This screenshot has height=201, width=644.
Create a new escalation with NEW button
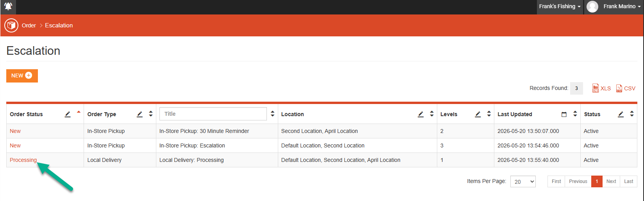click(22, 75)
